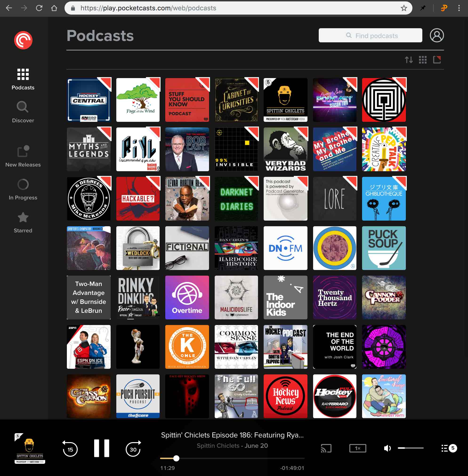468x476 pixels.
Task: Open the DN FM podcast
Action: [285, 248]
